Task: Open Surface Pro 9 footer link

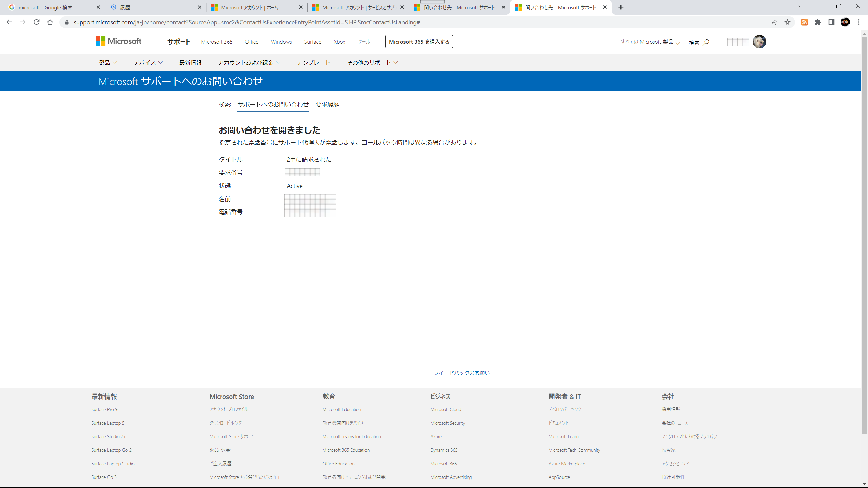Action: coord(104,409)
